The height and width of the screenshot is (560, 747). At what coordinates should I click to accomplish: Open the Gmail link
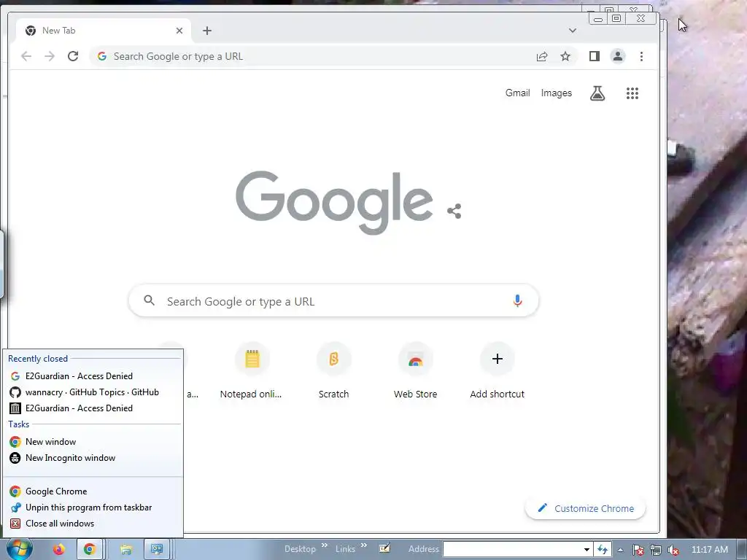[x=517, y=93]
